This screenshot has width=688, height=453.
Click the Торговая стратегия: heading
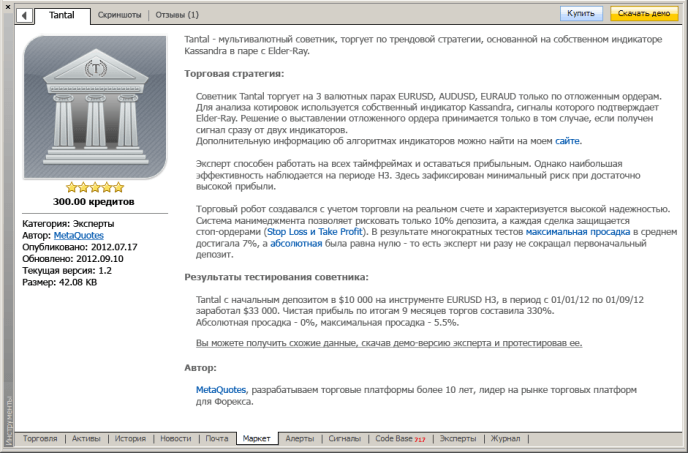(234, 73)
